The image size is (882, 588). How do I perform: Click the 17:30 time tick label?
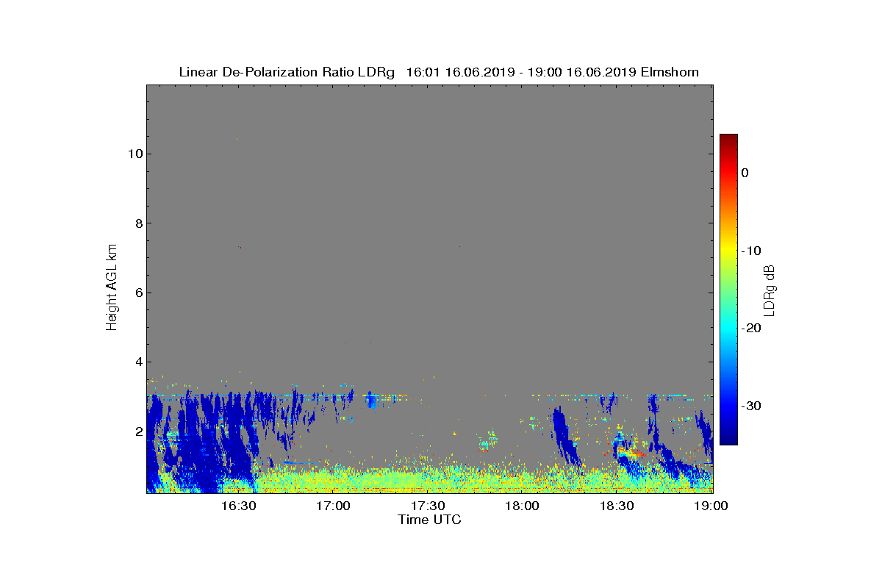pyautogui.click(x=429, y=506)
